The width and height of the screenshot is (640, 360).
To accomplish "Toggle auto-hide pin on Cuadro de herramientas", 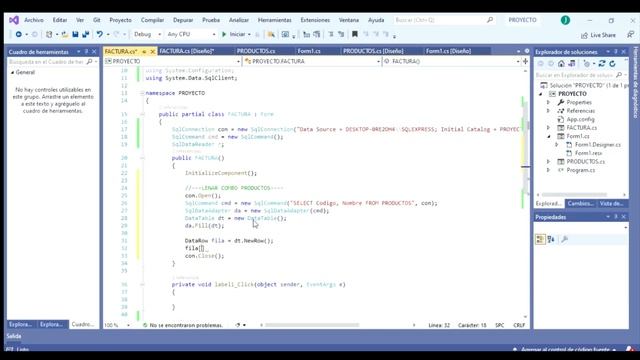I will [87, 52].
